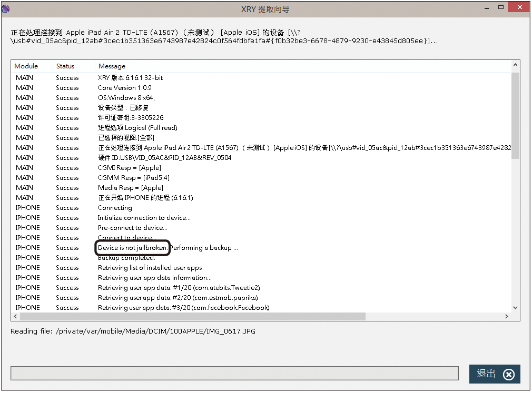Select the 'Pre-connect to device...' row
The width and height of the screenshot is (532, 393).
261,228
